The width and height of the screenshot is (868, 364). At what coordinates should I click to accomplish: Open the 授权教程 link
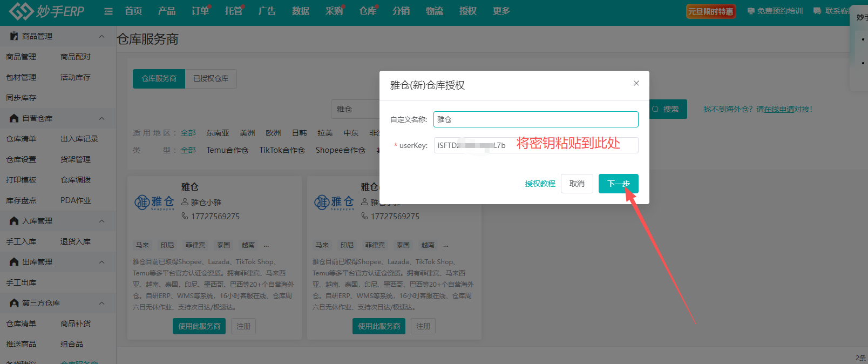(x=540, y=184)
